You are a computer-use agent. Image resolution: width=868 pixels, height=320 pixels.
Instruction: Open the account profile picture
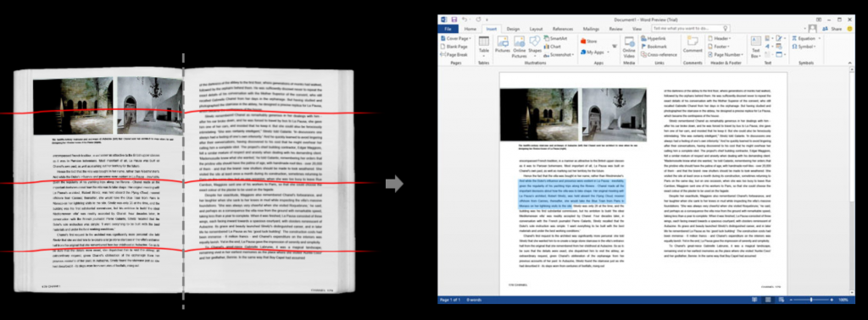click(812, 28)
